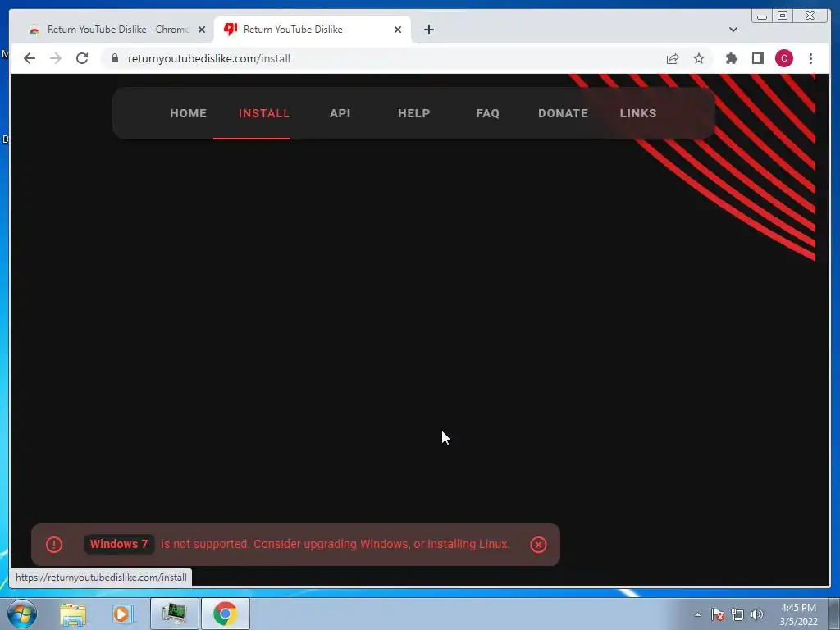
Task: Open the HELP nav link
Action: [x=413, y=113]
